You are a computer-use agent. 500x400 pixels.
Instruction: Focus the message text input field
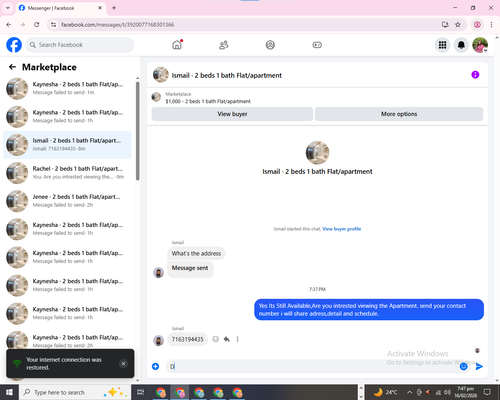coord(312,367)
